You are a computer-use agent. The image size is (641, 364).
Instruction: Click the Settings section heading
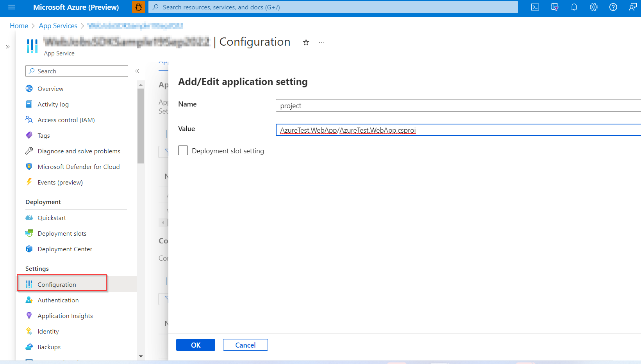click(x=37, y=268)
